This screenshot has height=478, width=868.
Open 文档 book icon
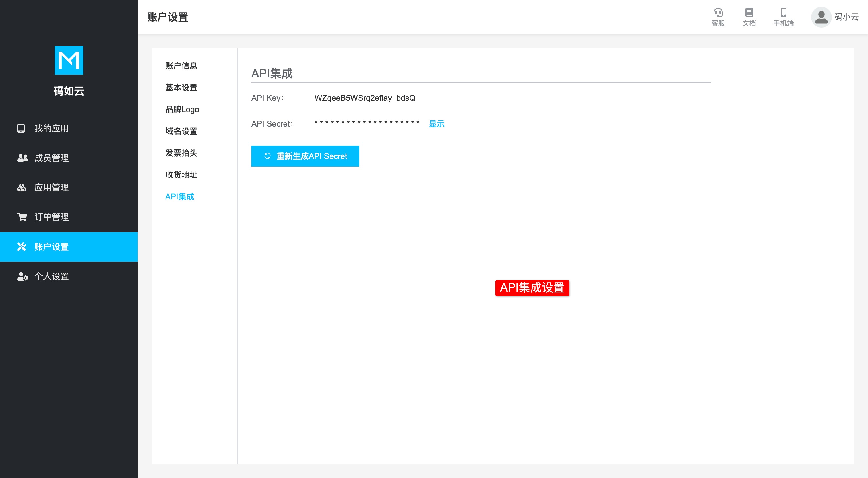[x=749, y=12]
